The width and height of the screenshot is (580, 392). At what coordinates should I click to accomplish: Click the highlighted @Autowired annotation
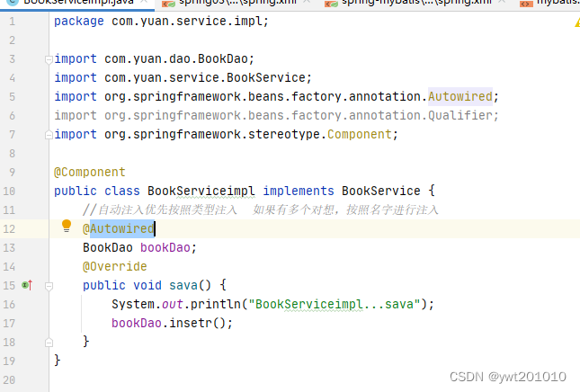(x=119, y=228)
